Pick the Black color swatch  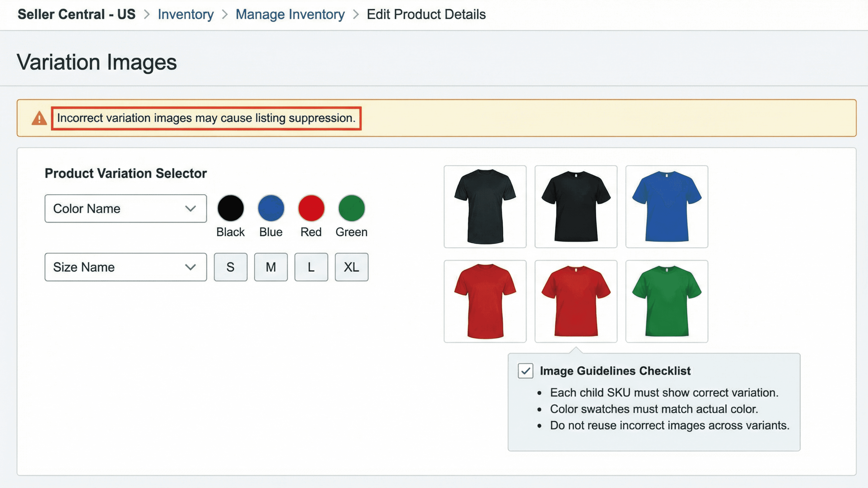[x=231, y=208]
